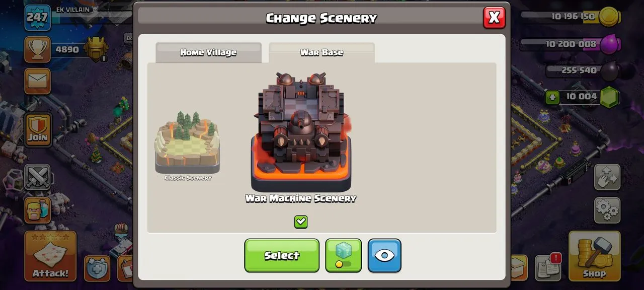This screenshot has height=290, width=644.
Task: Open the crossed swords battle log icon
Action: pyautogui.click(x=38, y=177)
